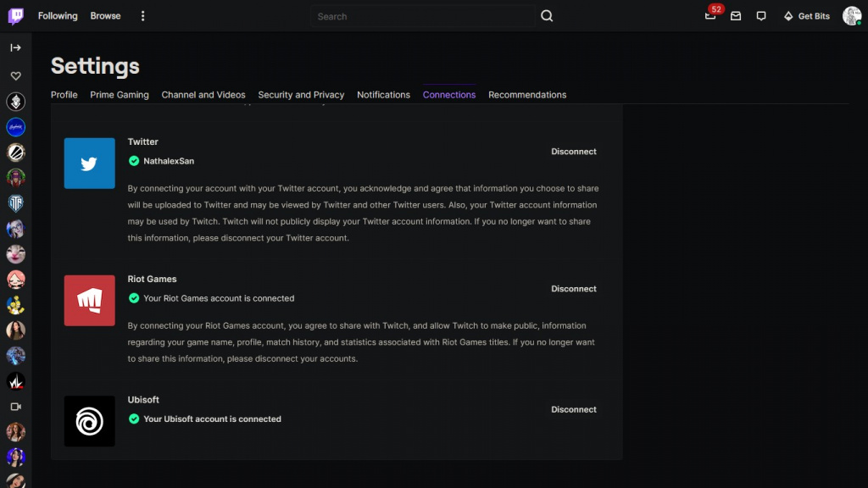Click "Your Riot Games account is connected" text
The height and width of the screenshot is (488, 868).
(x=219, y=298)
